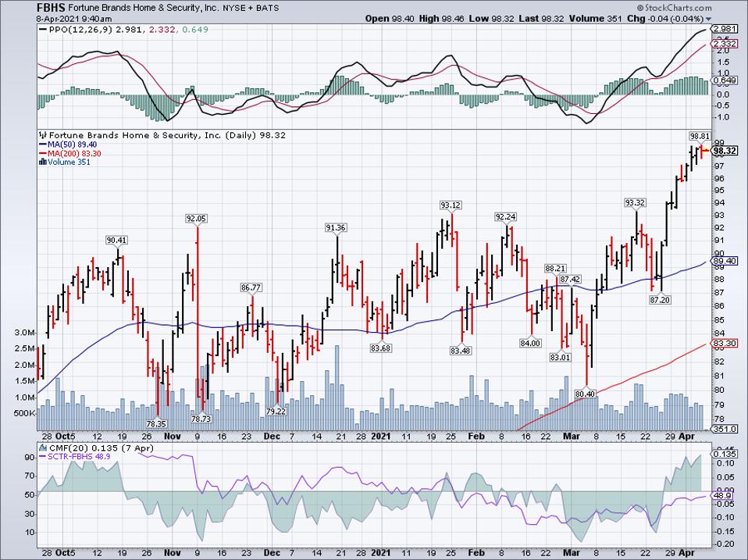Click the price bars icon before Fortune Brands (Daily)
This screenshot has height=560, width=748.
(43, 135)
